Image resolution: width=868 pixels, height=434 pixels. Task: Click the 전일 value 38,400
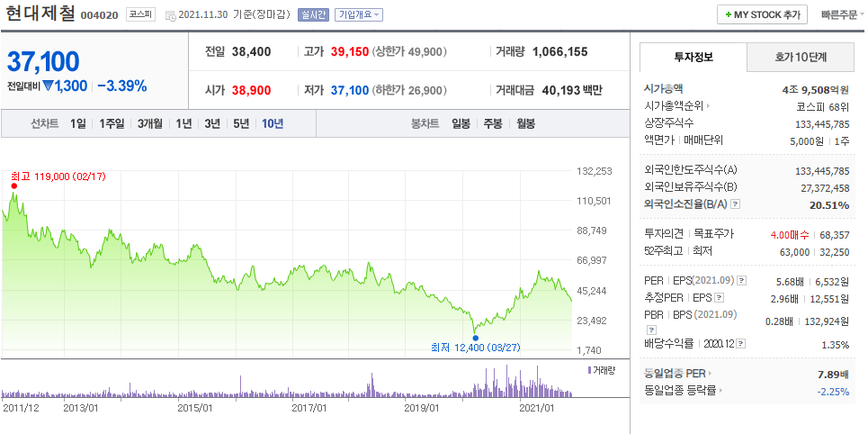pyautogui.click(x=252, y=52)
